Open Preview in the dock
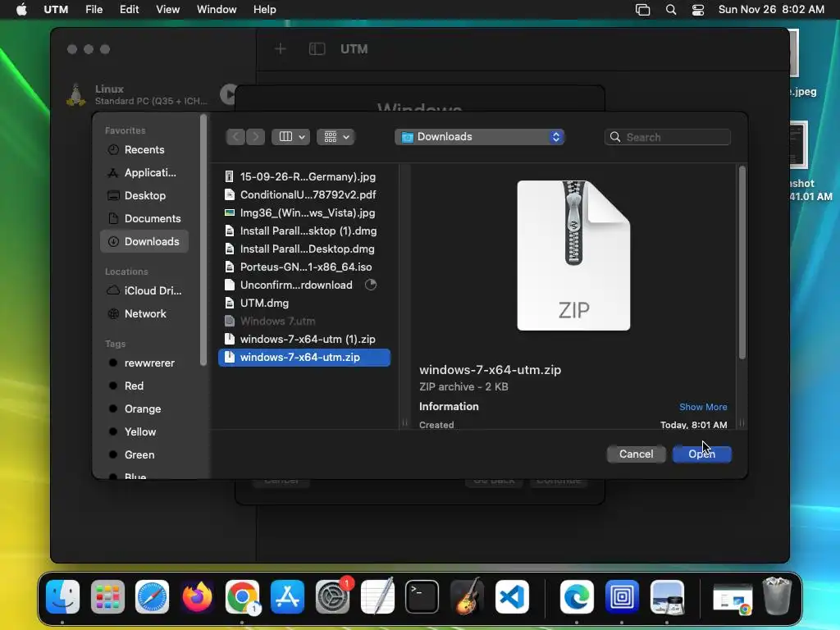This screenshot has width=840, height=630. click(667, 596)
